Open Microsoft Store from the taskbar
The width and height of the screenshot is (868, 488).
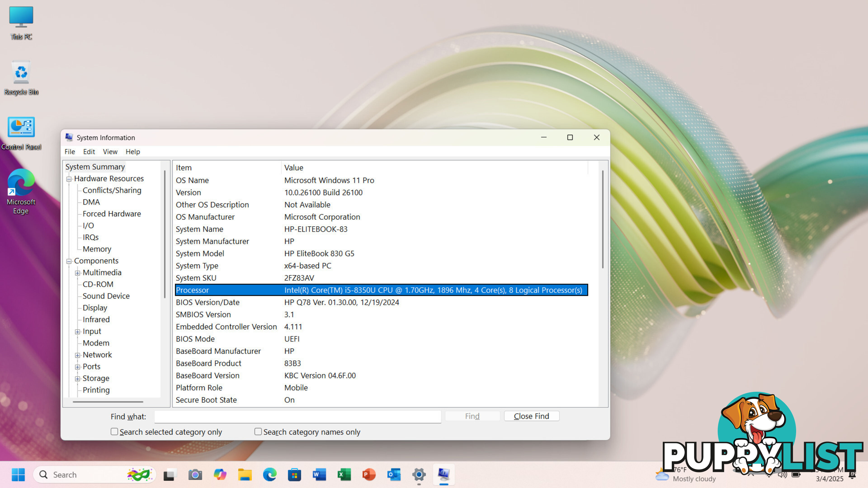[295, 474]
